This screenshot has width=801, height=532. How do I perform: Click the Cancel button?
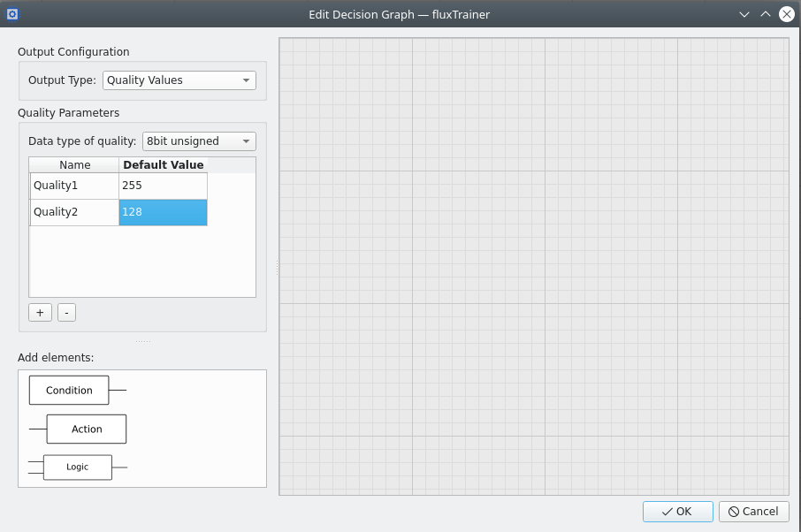[x=754, y=512]
